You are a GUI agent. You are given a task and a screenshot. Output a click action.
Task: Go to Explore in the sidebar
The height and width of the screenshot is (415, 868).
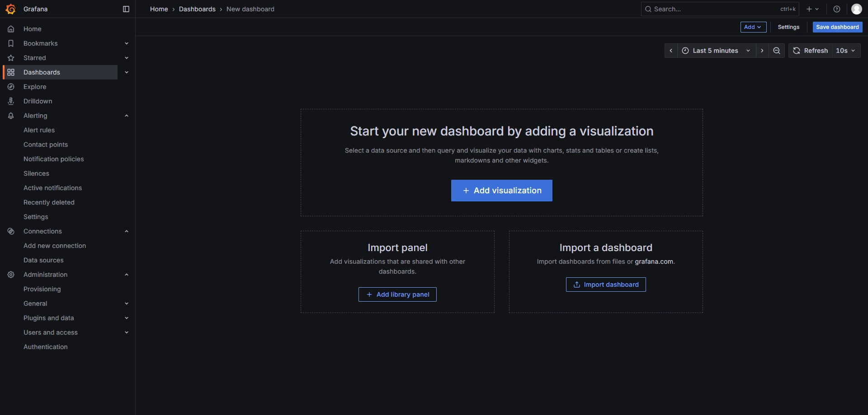coord(35,87)
